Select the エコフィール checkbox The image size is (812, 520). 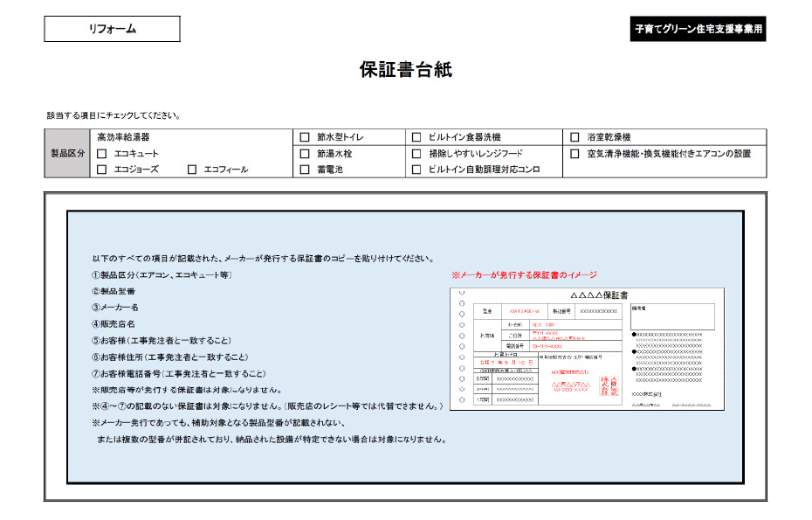click(192, 170)
